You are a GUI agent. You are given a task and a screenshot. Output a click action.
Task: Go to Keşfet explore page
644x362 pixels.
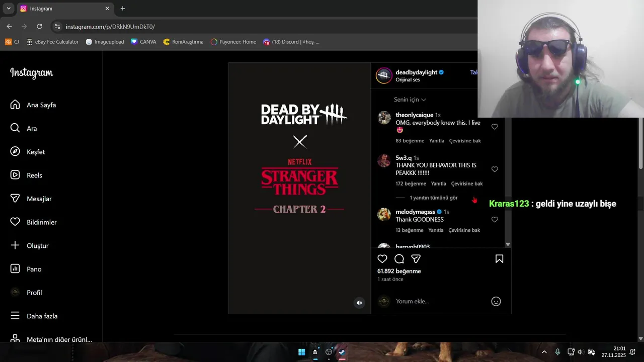[28, 152]
